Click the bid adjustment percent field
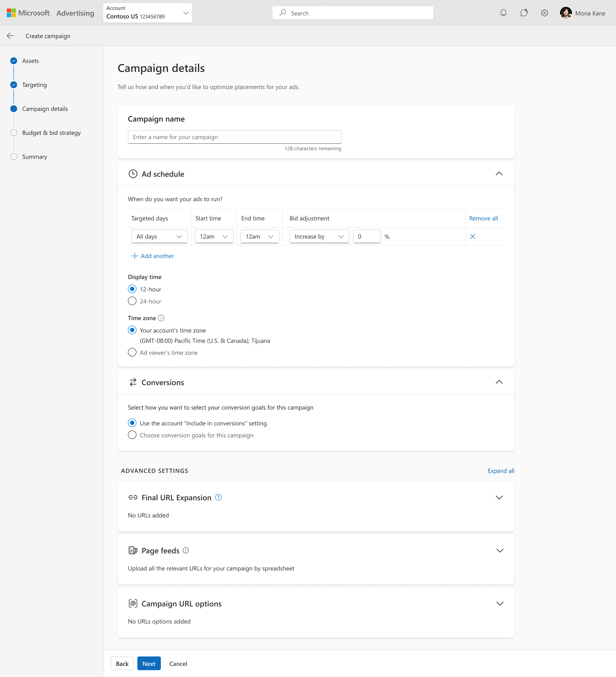616x677 pixels. tap(366, 237)
